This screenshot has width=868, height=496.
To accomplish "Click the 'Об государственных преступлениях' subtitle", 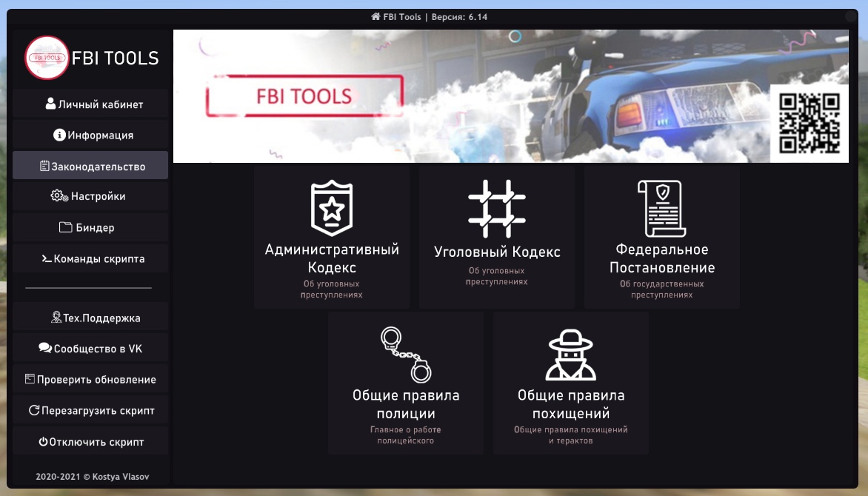I will (x=661, y=289).
